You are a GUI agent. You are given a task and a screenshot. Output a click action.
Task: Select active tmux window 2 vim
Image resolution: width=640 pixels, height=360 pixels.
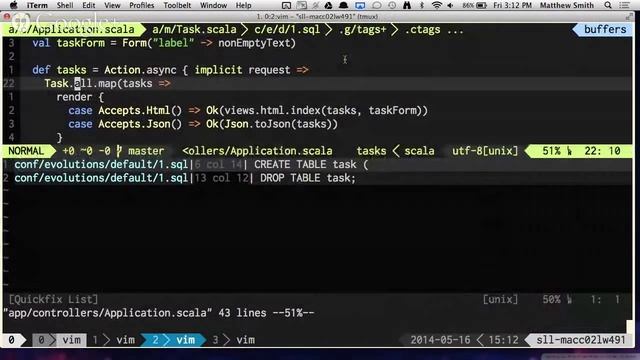[173, 340]
